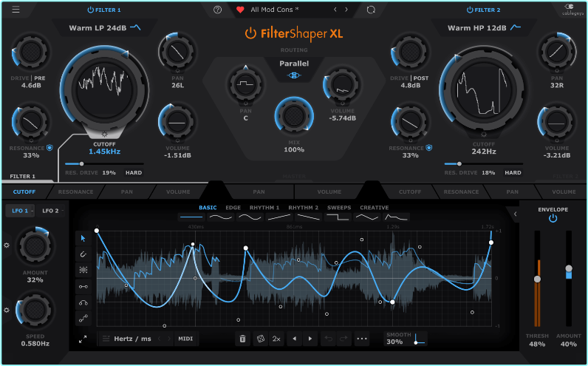Toggle Filter 2 drive POST setting
The height and width of the screenshot is (366, 588).
421,78
